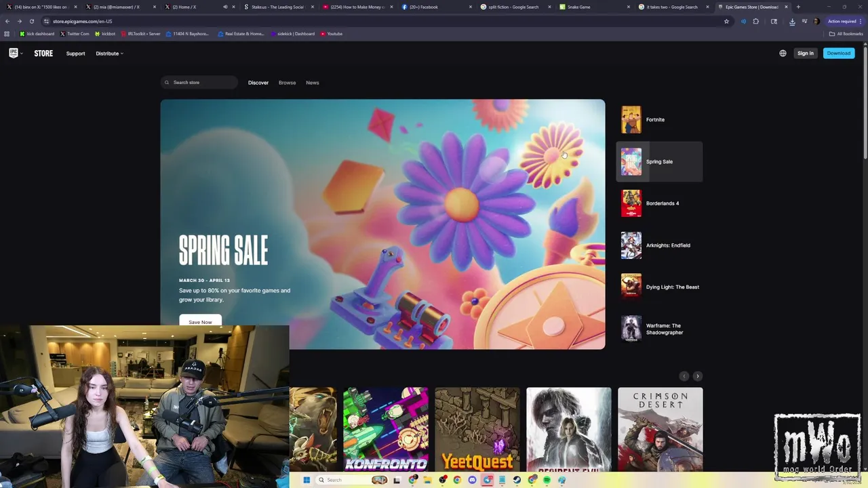Show previous games in carousel
The image size is (868, 488).
click(x=684, y=376)
